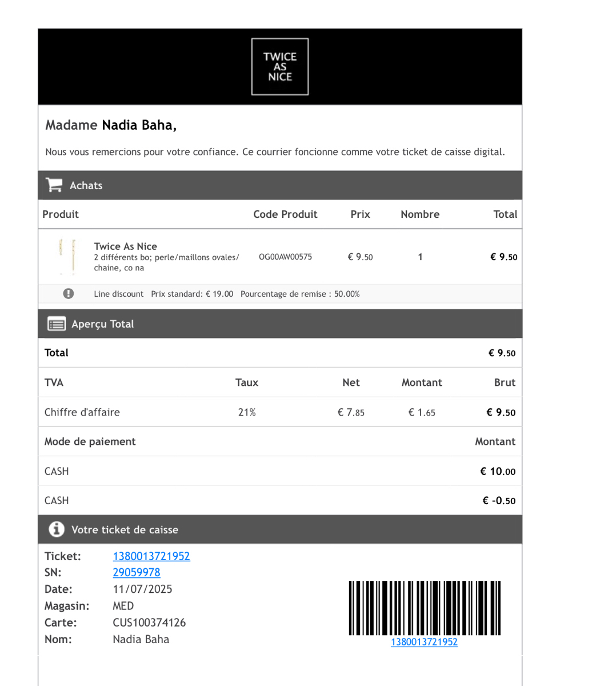This screenshot has height=686, width=616.
Task: Click the product code OG00AW00575
Action: click(x=285, y=257)
